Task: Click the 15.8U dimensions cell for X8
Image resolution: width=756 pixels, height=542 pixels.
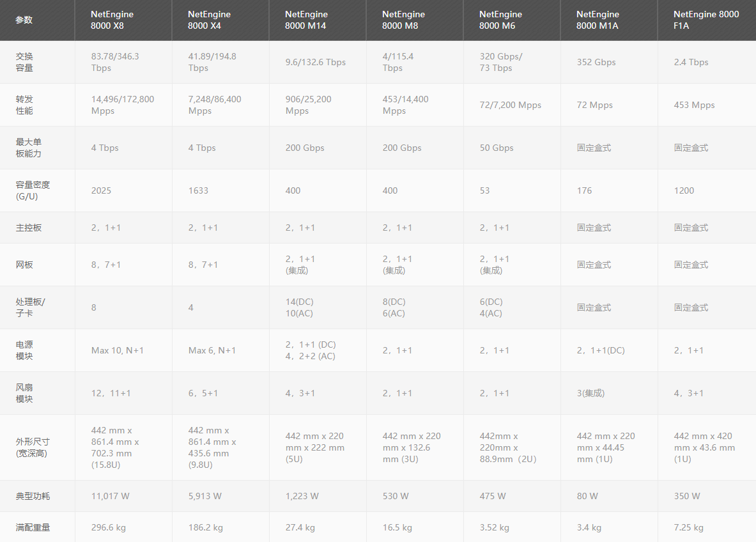Action: coord(115,447)
